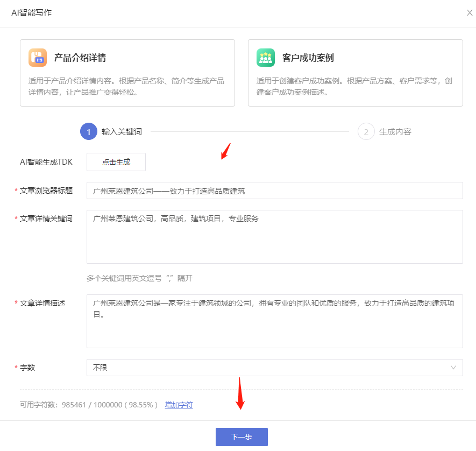Focus the 文章浏览器标题 input field

274,191
